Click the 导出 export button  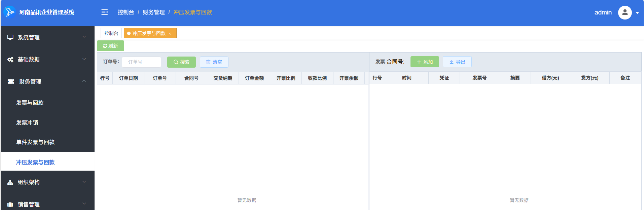tap(457, 62)
